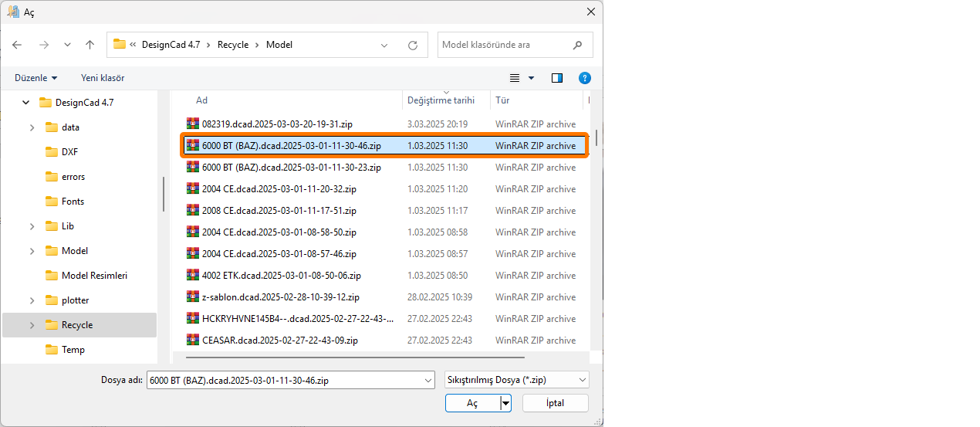Click the Back navigation arrow
Image resolution: width=980 pixels, height=427 pixels.
(x=17, y=45)
